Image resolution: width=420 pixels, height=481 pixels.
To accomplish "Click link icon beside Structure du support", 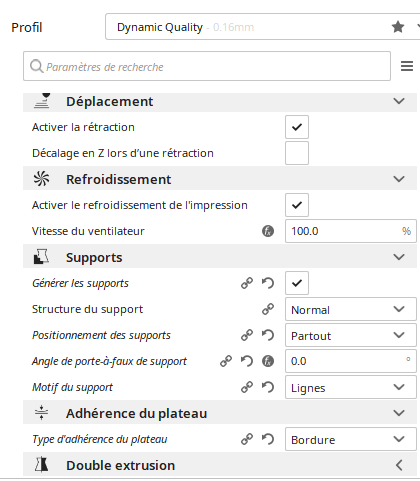I will point(268,309).
